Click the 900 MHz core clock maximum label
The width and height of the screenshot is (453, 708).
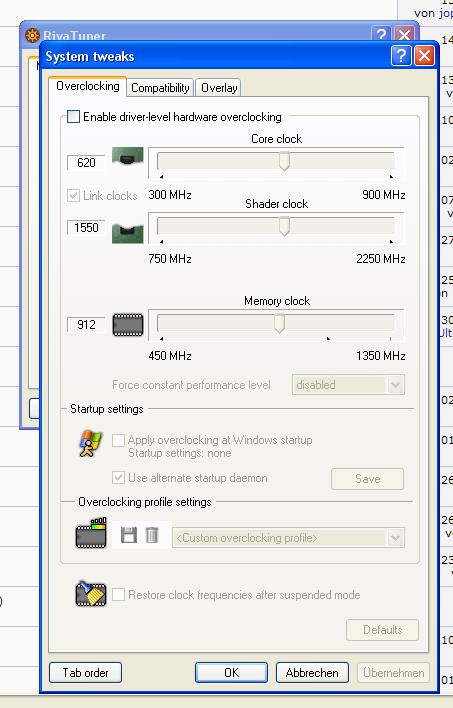tap(383, 195)
